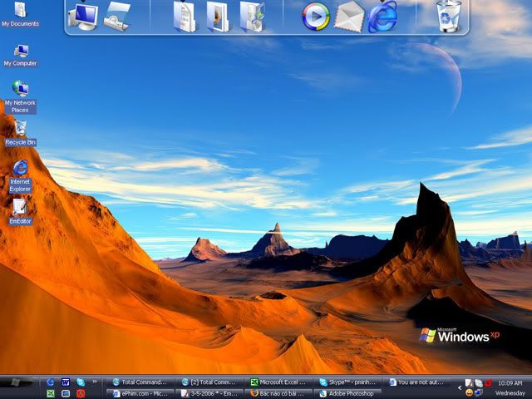Click the window icon in Quick Launch

click(66, 393)
